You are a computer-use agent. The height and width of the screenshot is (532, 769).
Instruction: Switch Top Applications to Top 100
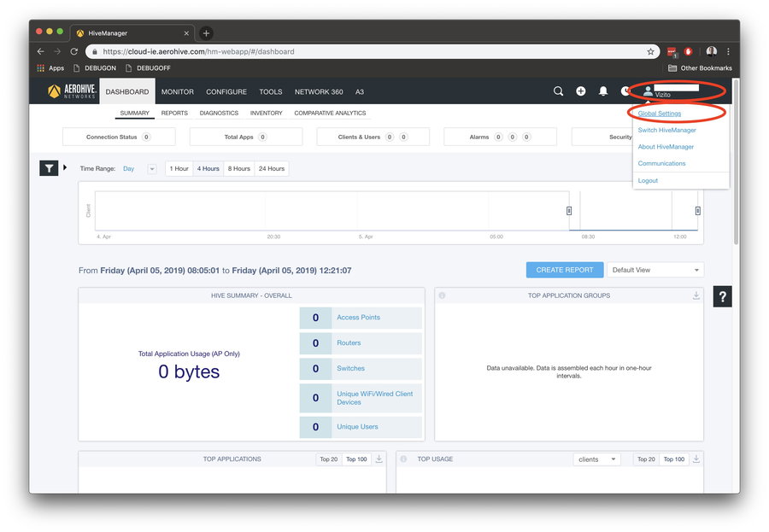[356, 459]
